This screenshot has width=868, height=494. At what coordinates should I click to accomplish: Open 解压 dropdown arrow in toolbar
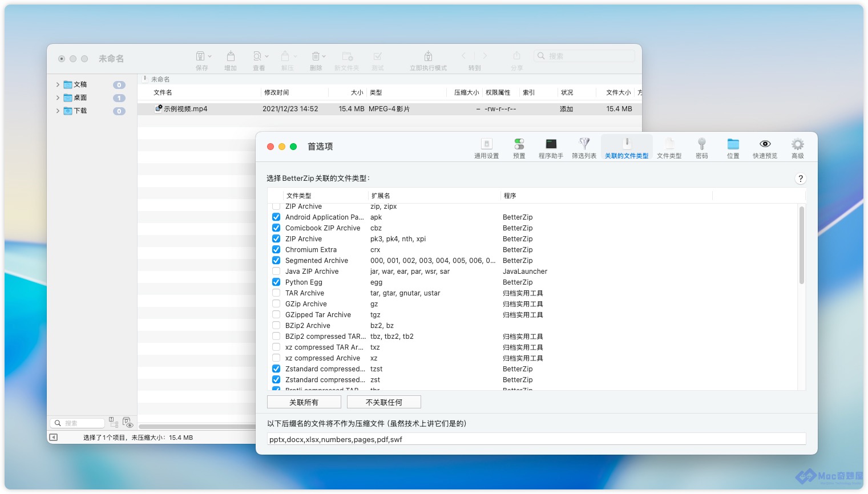(295, 56)
